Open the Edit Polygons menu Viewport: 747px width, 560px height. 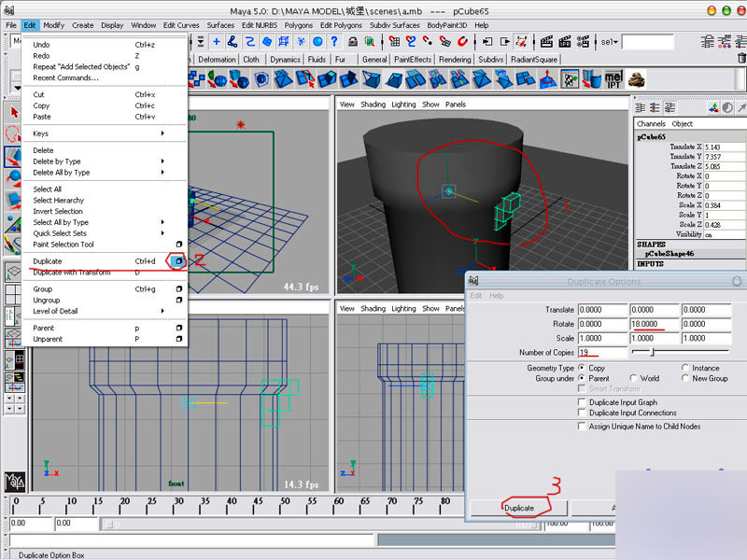point(341,25)
